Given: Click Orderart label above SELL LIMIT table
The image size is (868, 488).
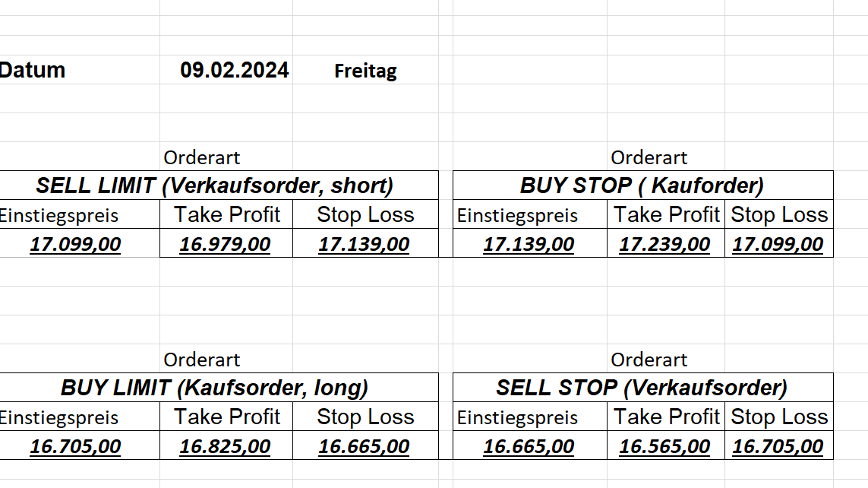Looking at the screenshot, I should (202, 158).
